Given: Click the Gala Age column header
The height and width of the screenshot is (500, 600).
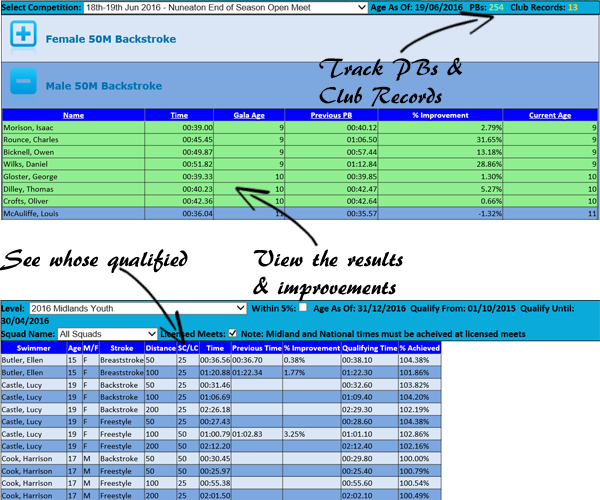Looking at the screenshot, I should pos(249,115).
